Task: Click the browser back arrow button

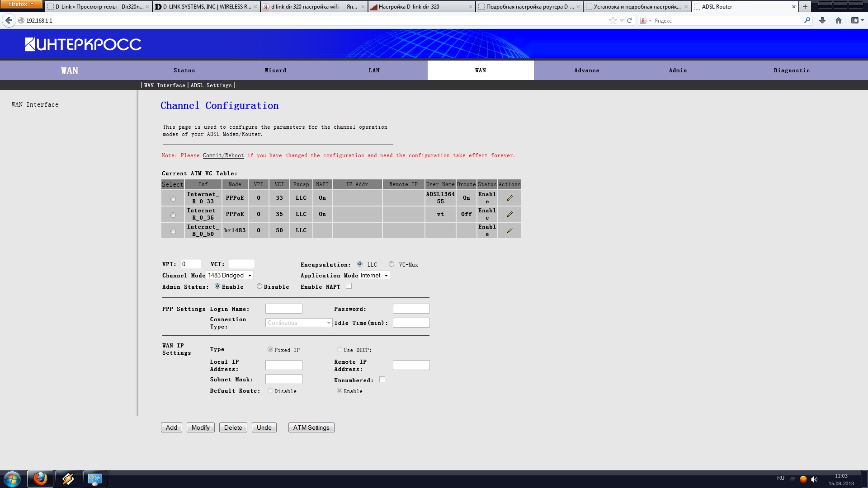Action: click(x=9, y=20)
